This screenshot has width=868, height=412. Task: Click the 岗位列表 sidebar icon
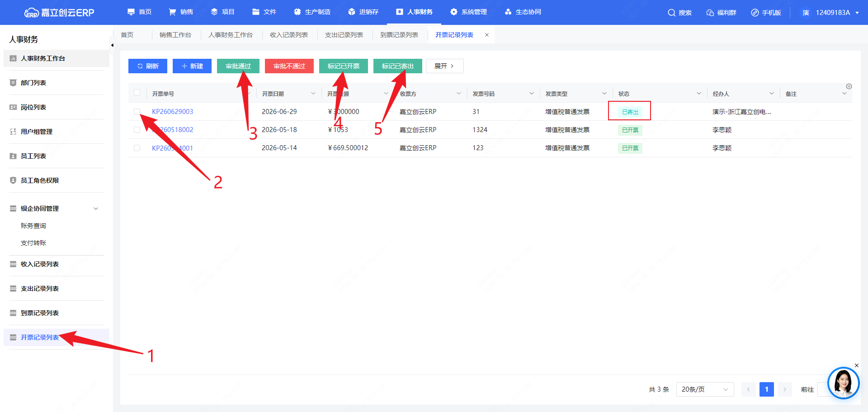pos(13,107)
